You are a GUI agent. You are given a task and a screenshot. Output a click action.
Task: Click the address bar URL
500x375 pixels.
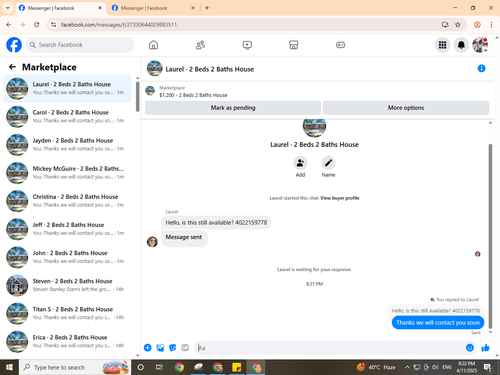tap(119, 25)
